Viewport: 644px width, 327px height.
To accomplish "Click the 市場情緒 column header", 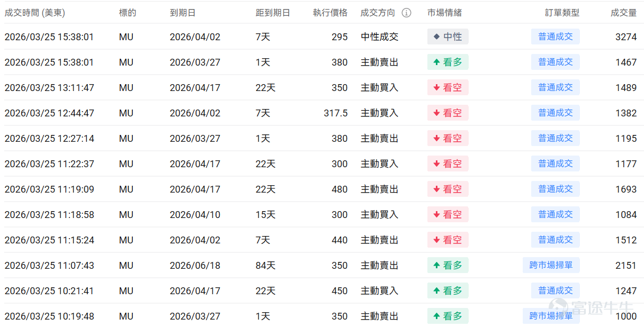I will 445,13.
